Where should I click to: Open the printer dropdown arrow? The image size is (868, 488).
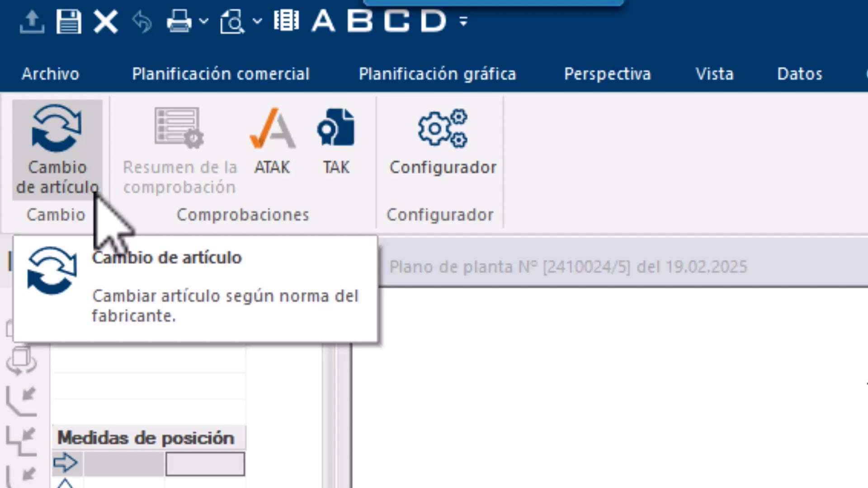click(203, 21)
